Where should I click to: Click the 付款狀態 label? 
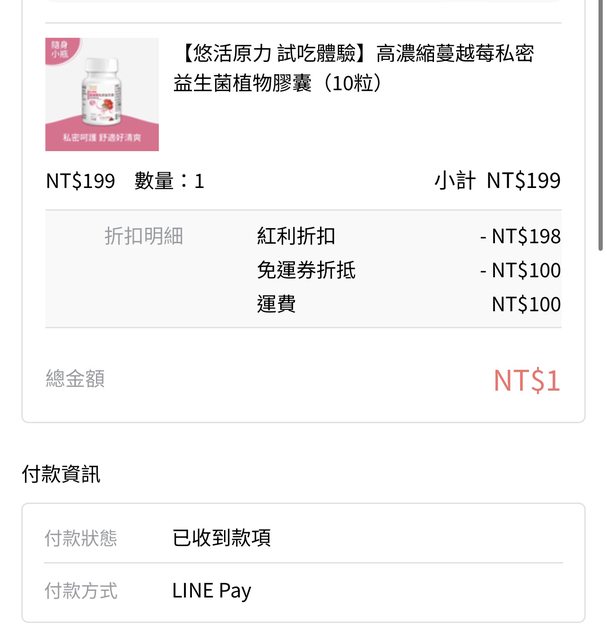(81, 538)
